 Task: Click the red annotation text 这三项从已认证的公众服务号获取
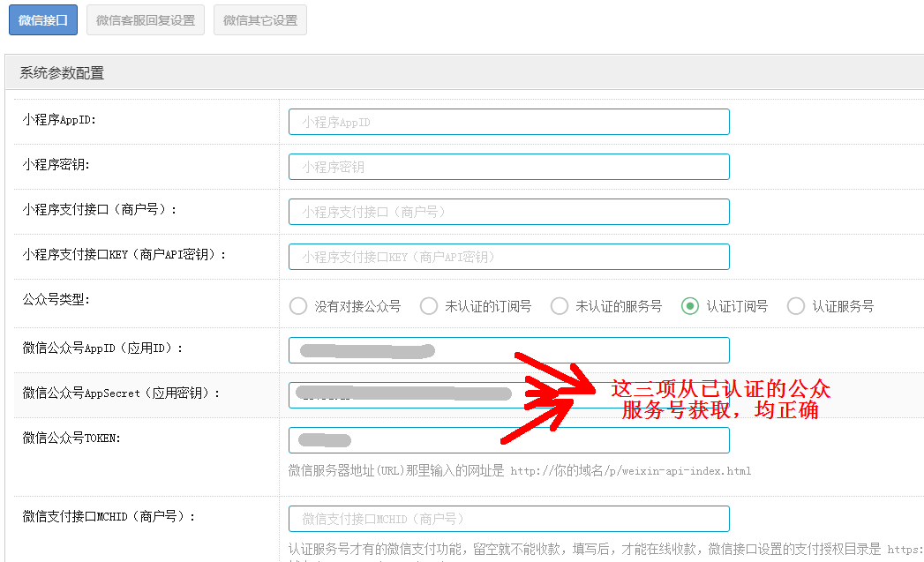[720, 399]
